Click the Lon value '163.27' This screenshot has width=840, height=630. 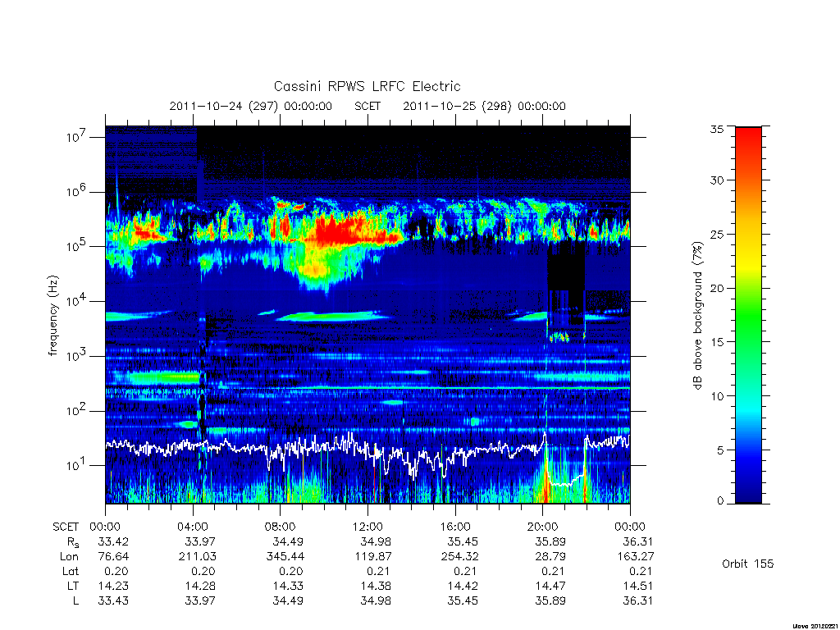click(x=636, y=557)
